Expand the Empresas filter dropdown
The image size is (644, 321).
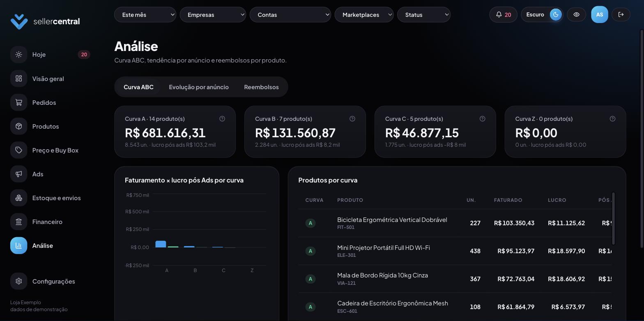213,15
